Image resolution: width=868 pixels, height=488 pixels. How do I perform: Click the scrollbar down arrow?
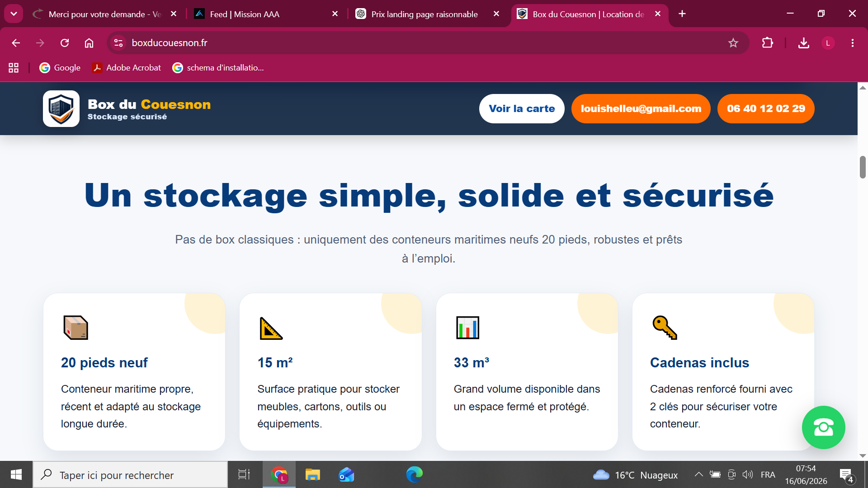click(x=863, y=456)
